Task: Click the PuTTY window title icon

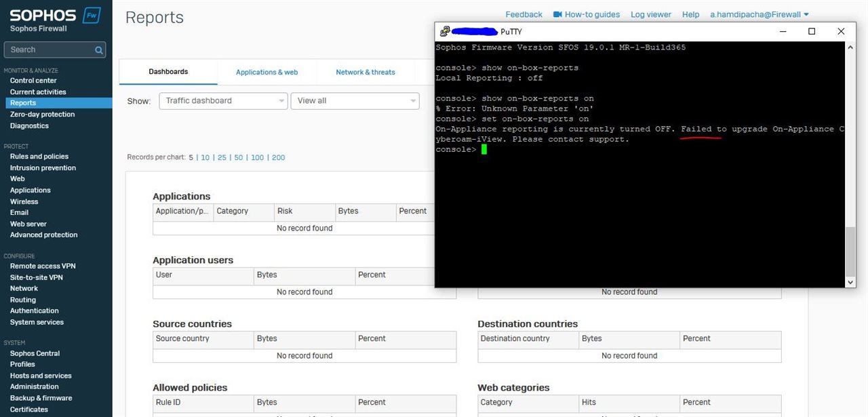Action: pyautogui.click(x=445, y=31)
